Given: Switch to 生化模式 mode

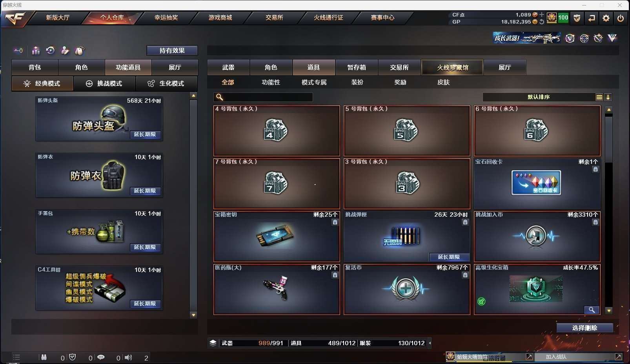Looking at the screenshot, I should 166,83.
